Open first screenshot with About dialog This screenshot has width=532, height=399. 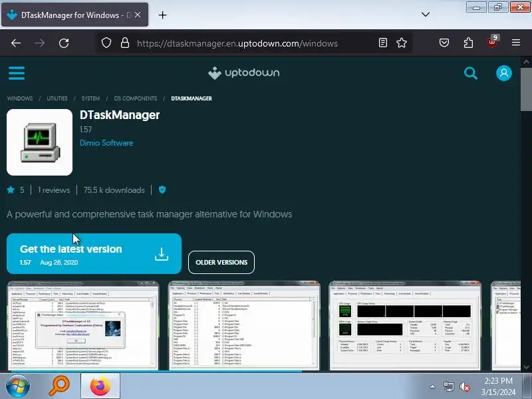[x=83, y=325]
